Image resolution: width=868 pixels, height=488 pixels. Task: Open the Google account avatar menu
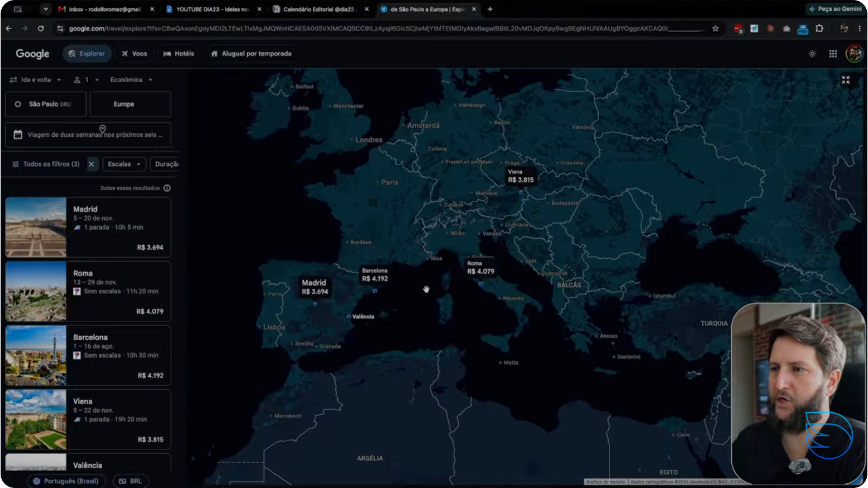854,54
